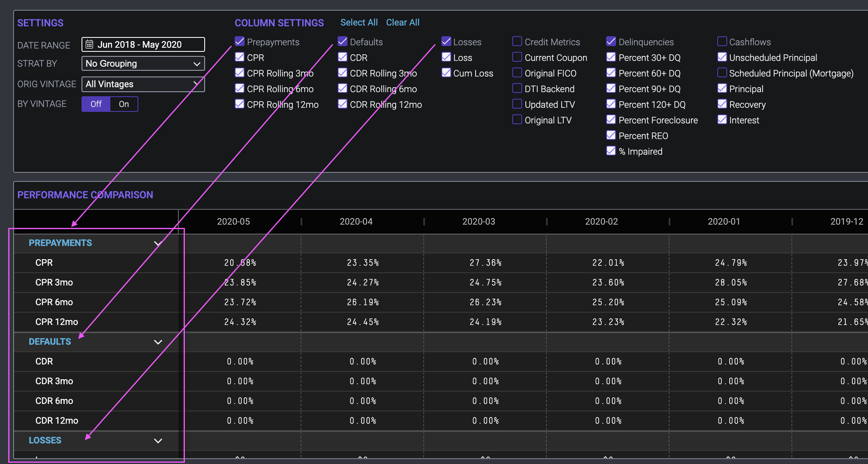Collapse the LOSSES section chevron
Image resolution: width=868 pixels, height=464 pixels.
coord(158,441)
